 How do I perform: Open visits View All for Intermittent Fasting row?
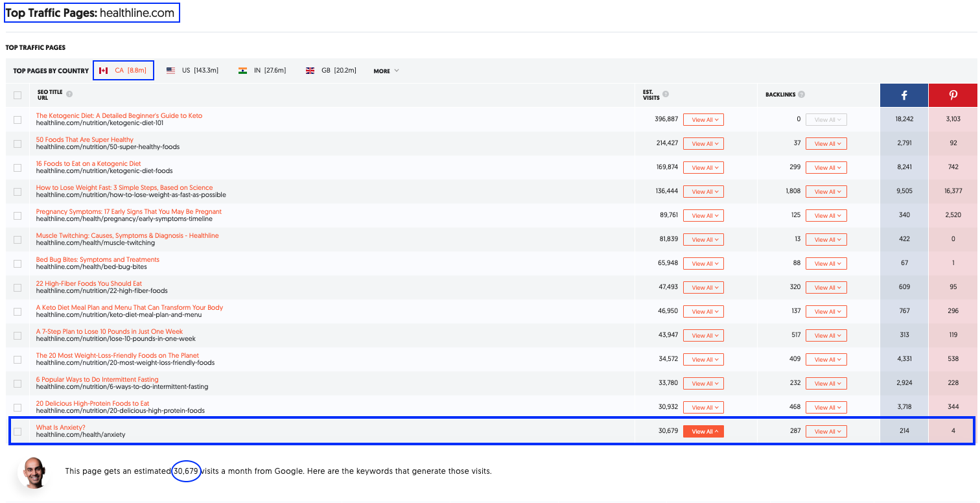pyautogui.click(x=703, y=383)
